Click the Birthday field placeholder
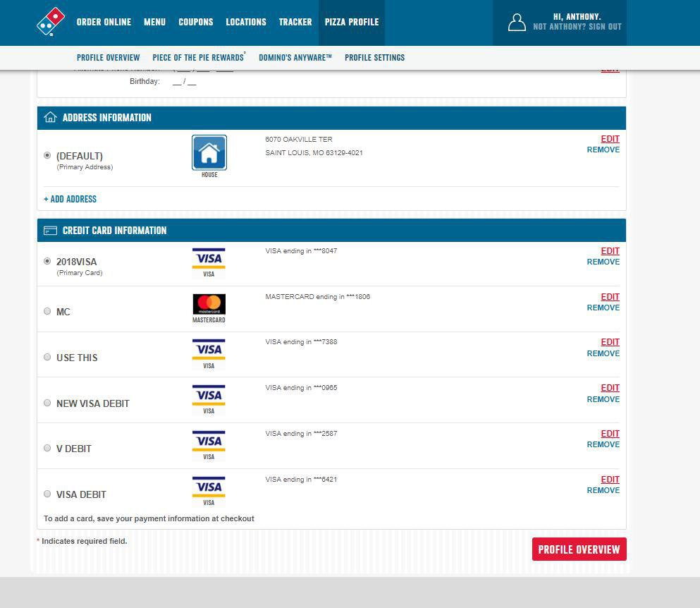Image resolution: width=700 pixels, height=608 pixels. coord(185,82)
